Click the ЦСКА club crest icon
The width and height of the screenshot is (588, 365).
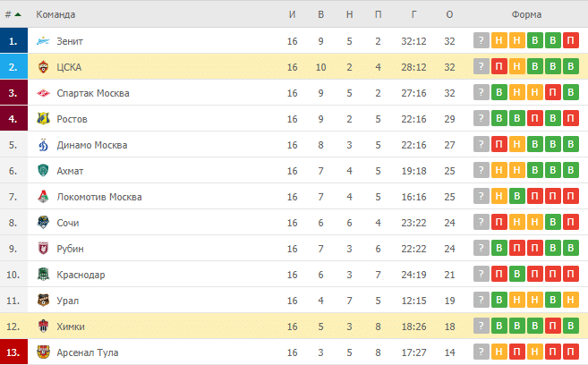(43, 67)
